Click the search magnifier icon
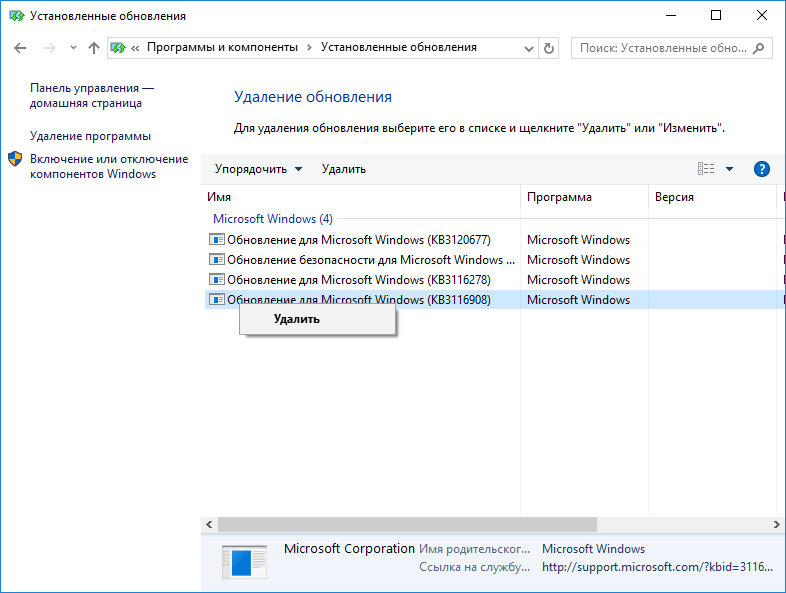The height and width of the screenshot is (593, 786). (759, 48)
